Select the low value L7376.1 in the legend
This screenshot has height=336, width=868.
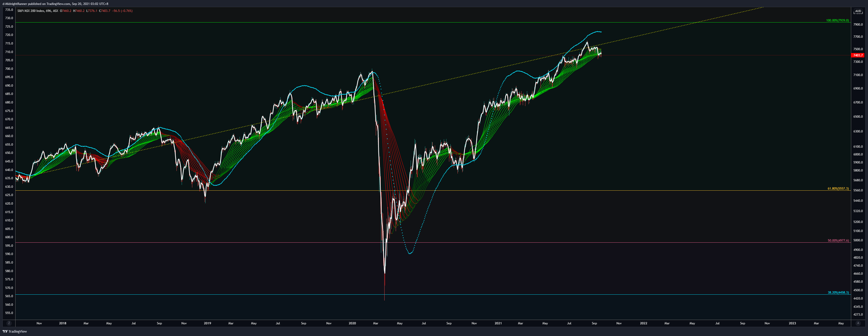point(92,11)
